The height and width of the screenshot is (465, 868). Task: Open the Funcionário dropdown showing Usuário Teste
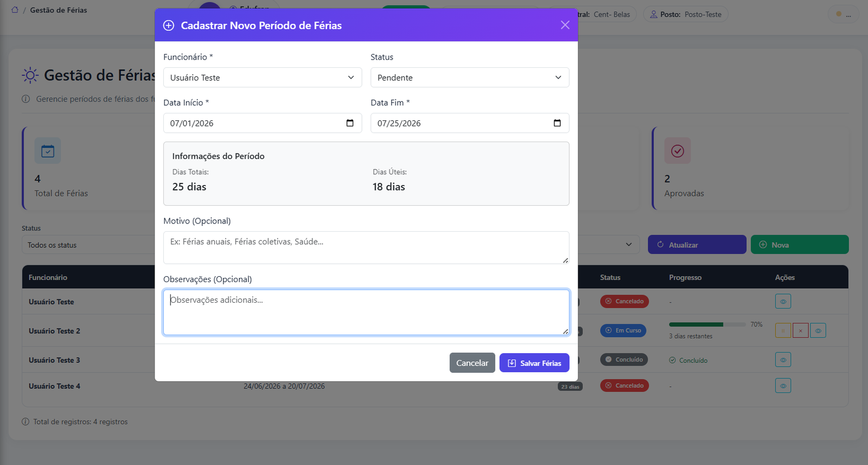click(x=263, y=78)
